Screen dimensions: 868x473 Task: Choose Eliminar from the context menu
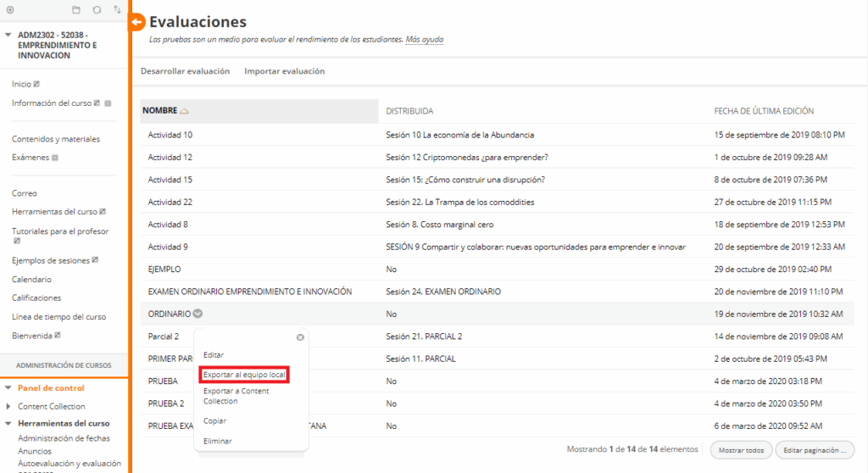218,441
